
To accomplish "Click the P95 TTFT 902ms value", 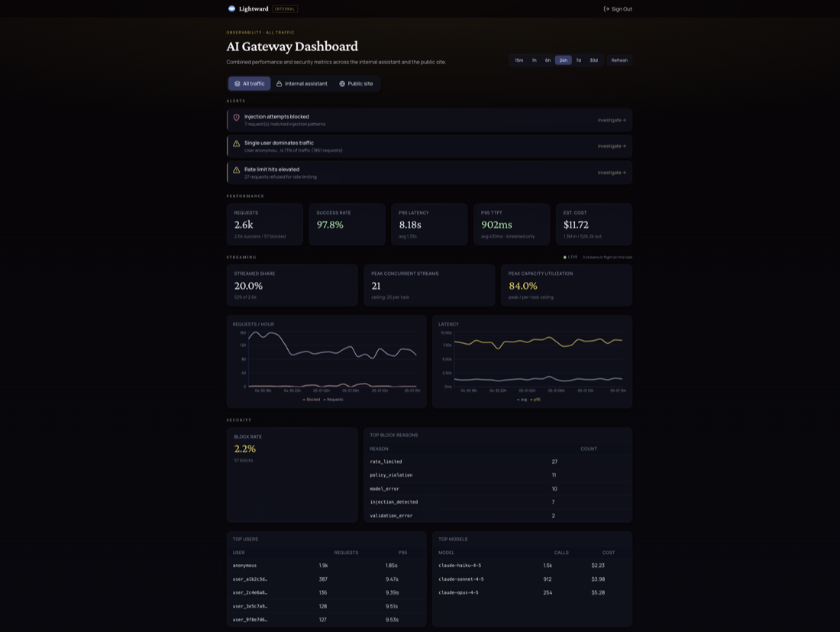I will point(496,225).
